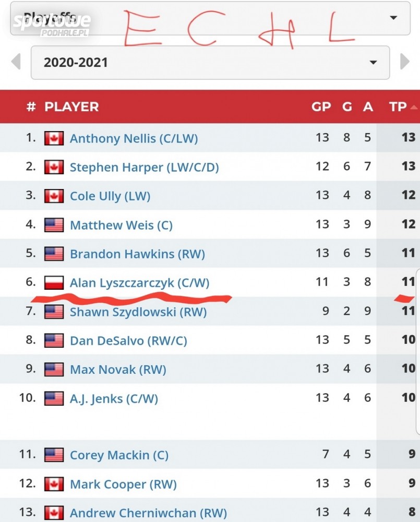Image resolution: width=420 pixels, height=522 pixels.
Task: Sort by G column header
Action: pos(347,106)
